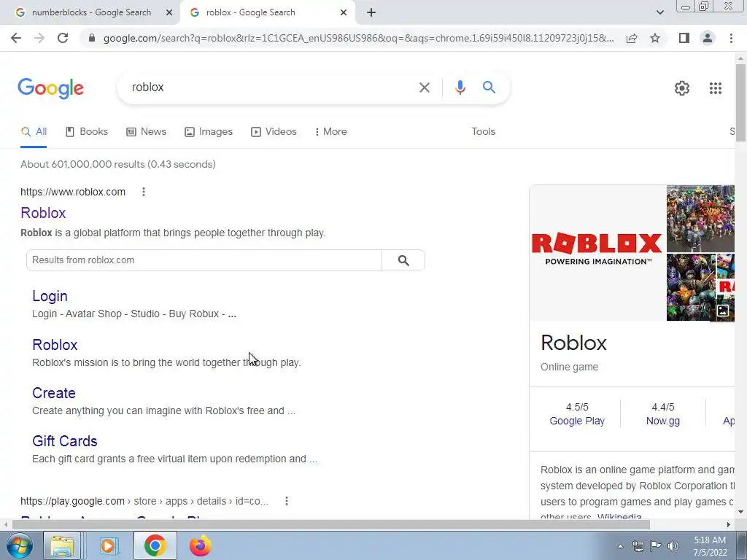Click the Chrome taskbar icon
The height and width of the screenshot is (560, 747).
coord(155,545)
